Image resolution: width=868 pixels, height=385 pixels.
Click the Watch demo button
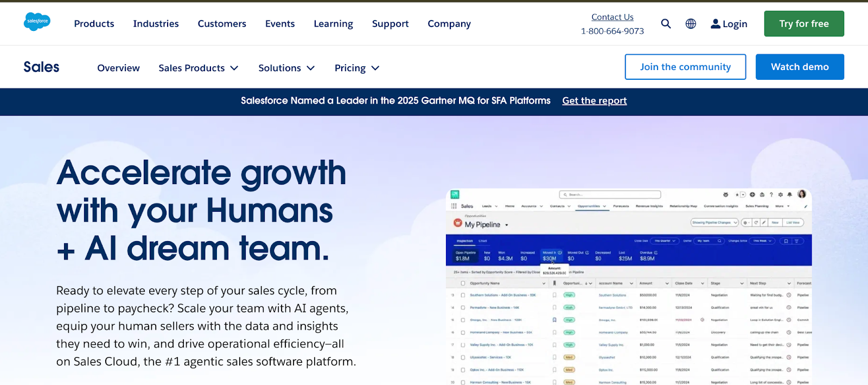(x=800, y=67)
